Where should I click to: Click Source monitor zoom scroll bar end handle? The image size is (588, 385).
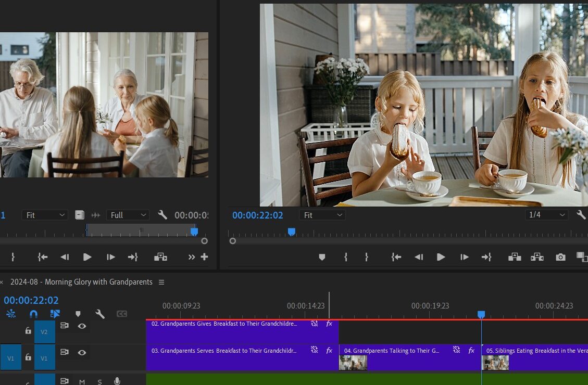point(204,241)
